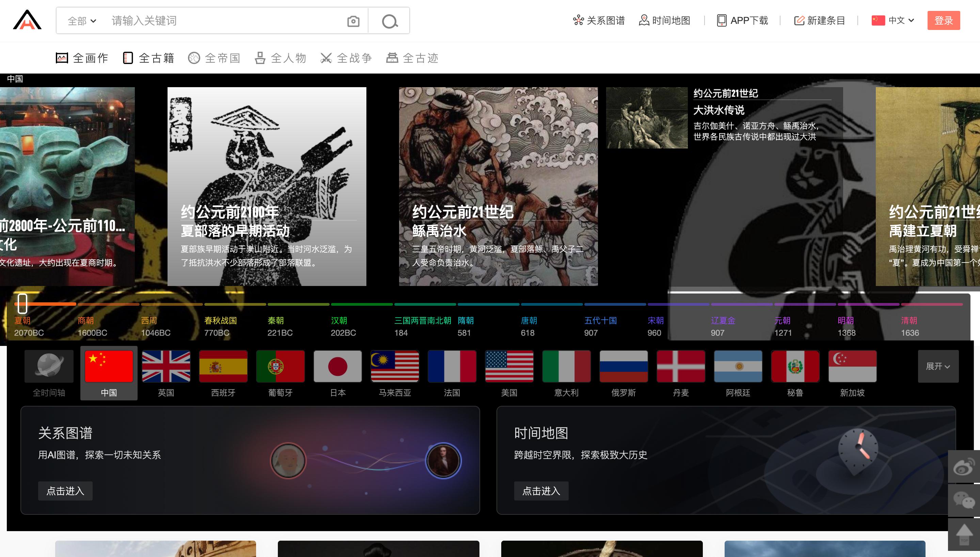Open the WeChat share icon
The image size is (980, 557).
[964, 500]
